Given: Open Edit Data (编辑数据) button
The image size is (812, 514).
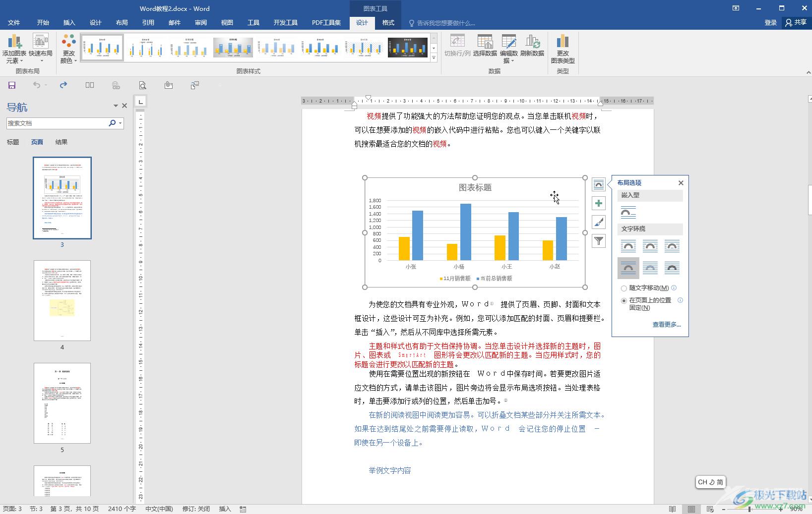Looking at the screenshot, I should click(x=508, y=49).
